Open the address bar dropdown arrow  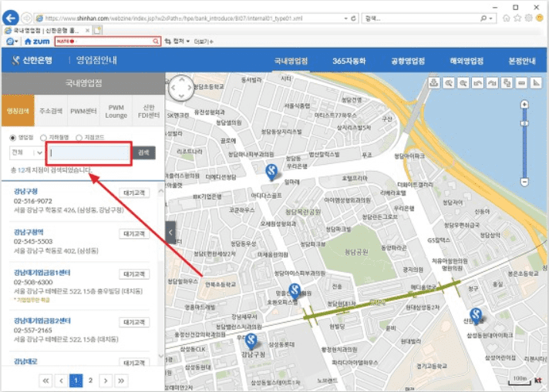tap(345, 18)
